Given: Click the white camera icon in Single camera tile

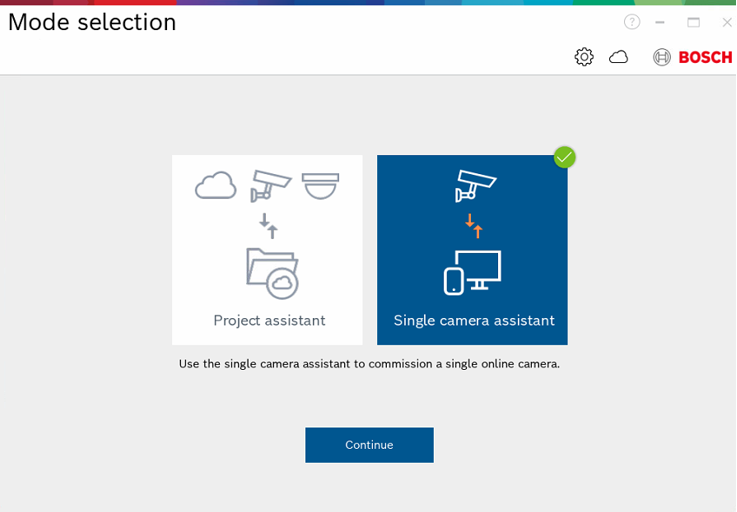Looking at the screenshot, I should 475,185.
